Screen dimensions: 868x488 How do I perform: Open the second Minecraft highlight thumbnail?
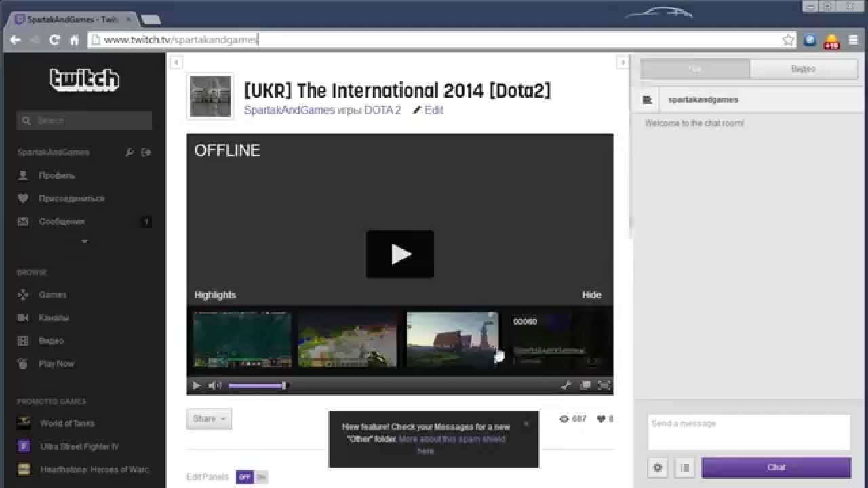[348, 340]
